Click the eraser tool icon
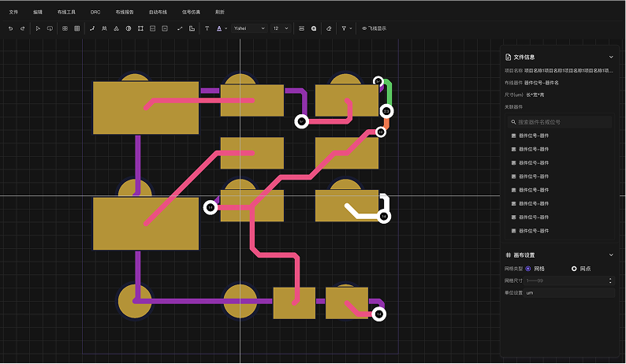 329,28
